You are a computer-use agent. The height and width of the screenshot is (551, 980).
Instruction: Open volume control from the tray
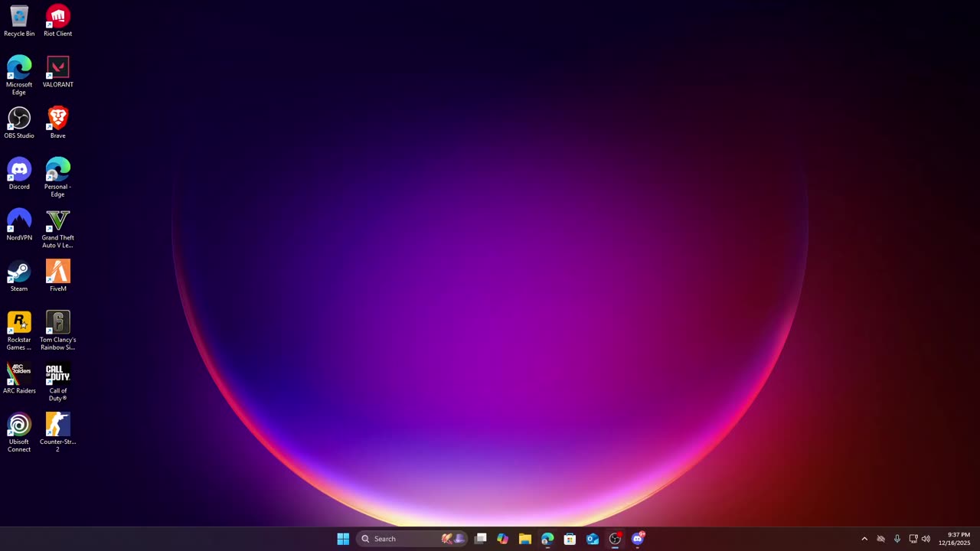click(x=926, y=539)
